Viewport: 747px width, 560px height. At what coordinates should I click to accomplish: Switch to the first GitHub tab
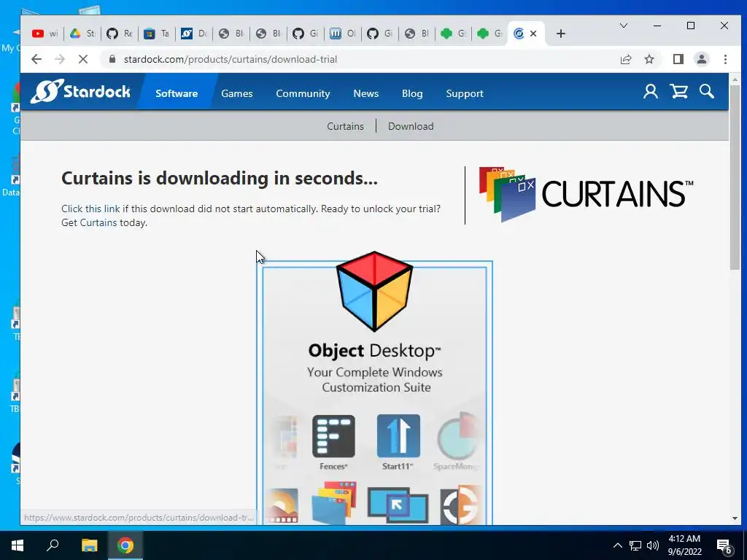119,34
